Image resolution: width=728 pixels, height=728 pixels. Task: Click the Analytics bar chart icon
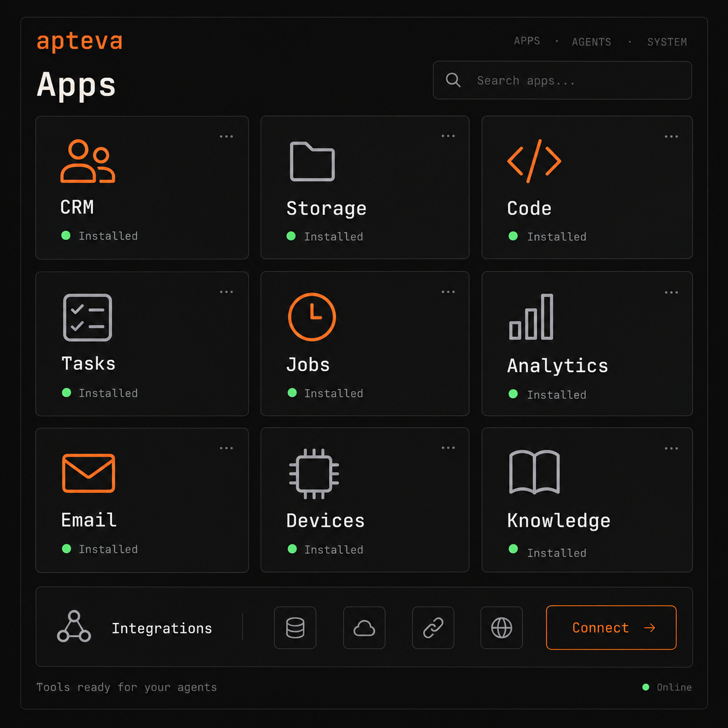coord(531,317)
